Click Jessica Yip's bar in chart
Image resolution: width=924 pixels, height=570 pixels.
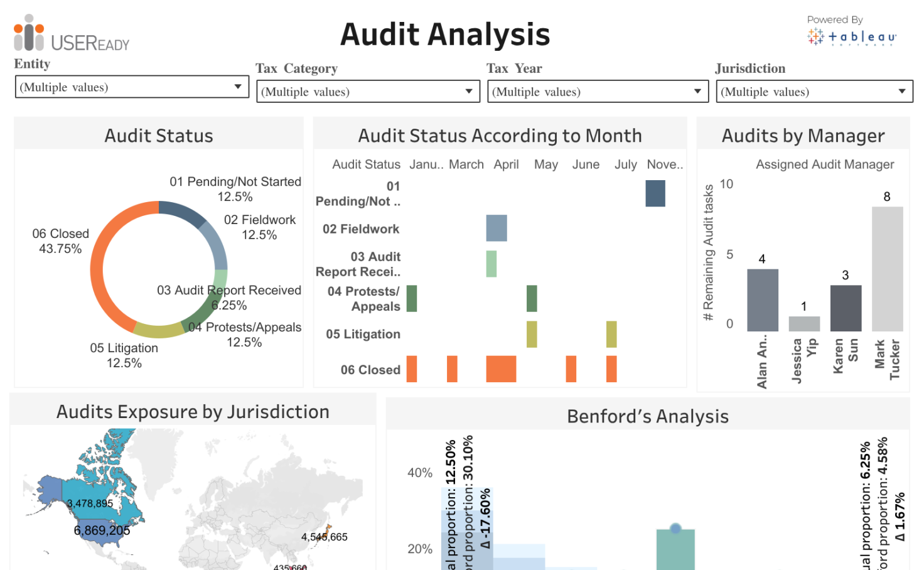point(803,324)
